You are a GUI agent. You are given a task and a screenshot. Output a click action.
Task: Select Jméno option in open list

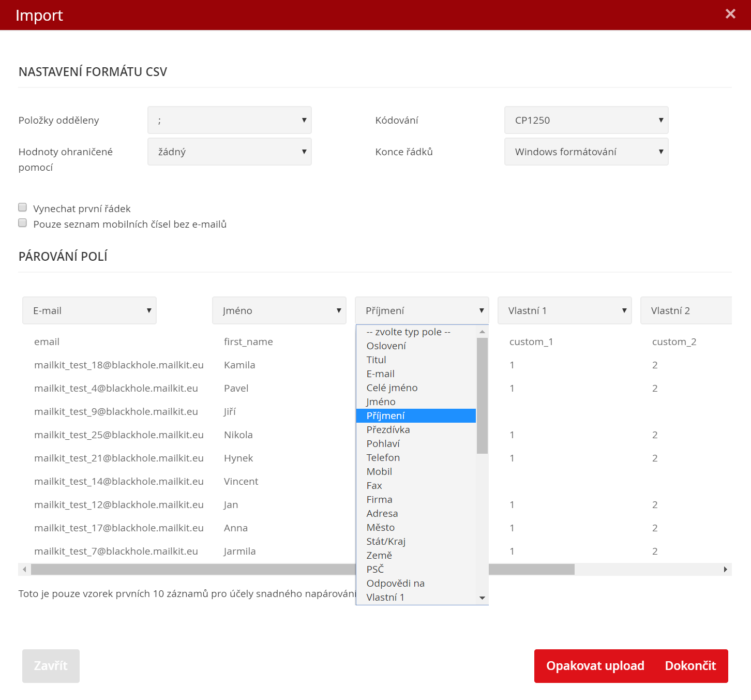pos(416,402)
